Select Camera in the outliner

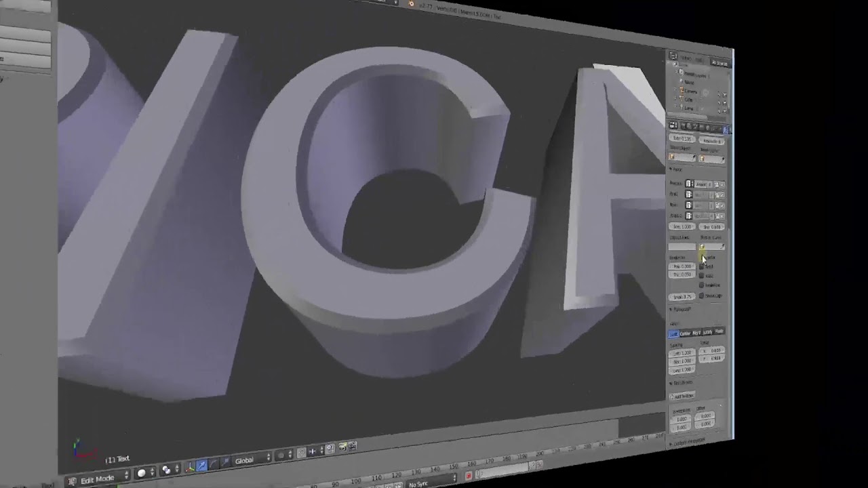point(692,91)
